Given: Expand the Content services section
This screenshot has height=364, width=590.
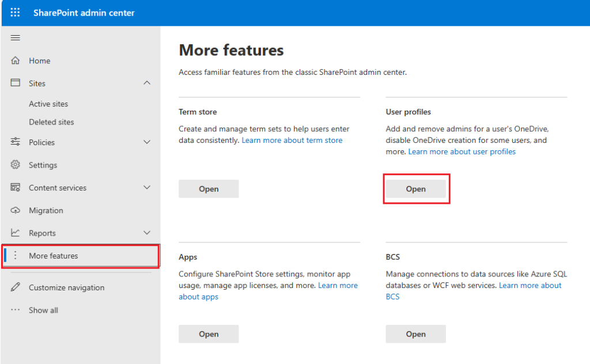Looking at the screenshot, I should [x=147, y=187].
